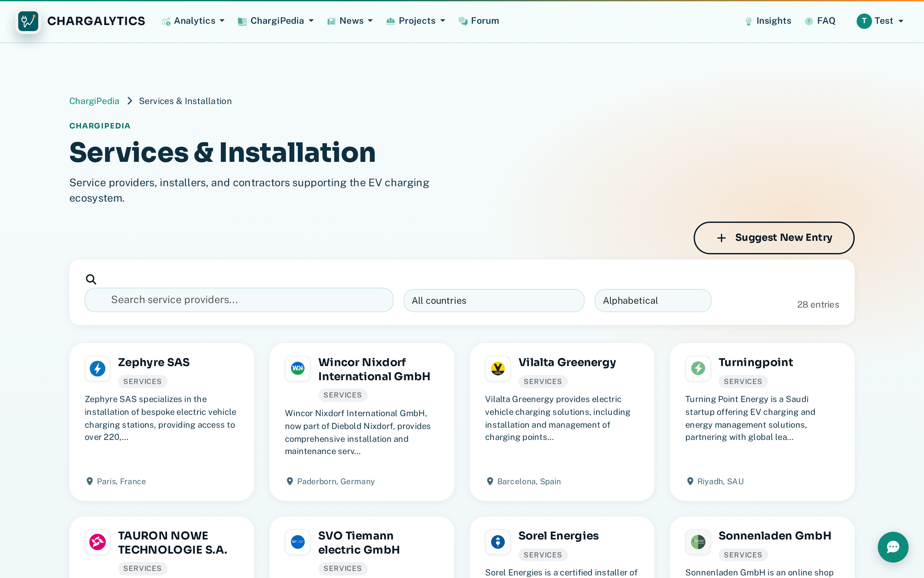Open the chat support bubble
924x578 pixels.
tap(893, 547)
